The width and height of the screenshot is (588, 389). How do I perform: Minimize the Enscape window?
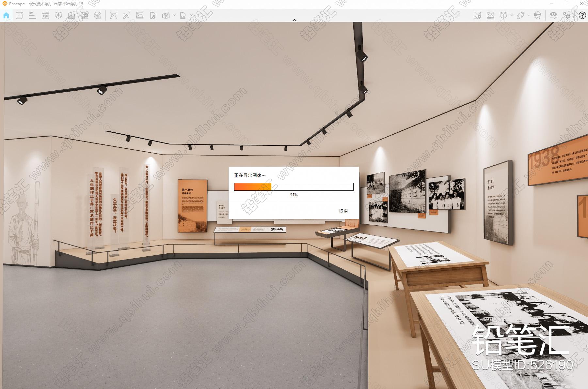551,4
